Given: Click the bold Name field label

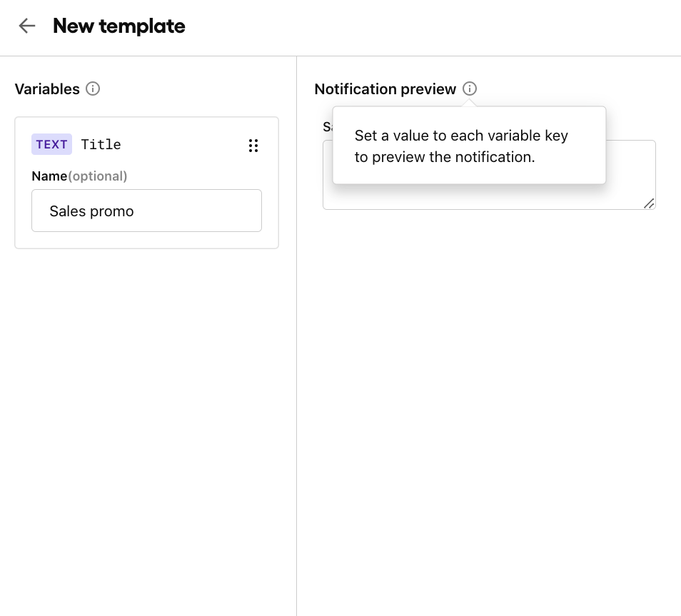Looking at the screenshot, I should [x=49, y=176].
